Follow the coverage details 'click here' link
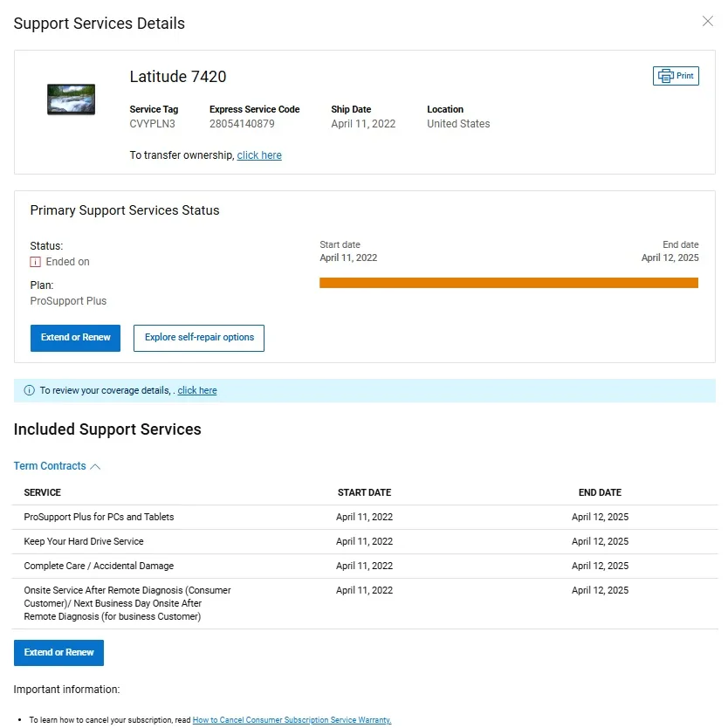Viewport: 728px width, 728px height. point(197,391)
